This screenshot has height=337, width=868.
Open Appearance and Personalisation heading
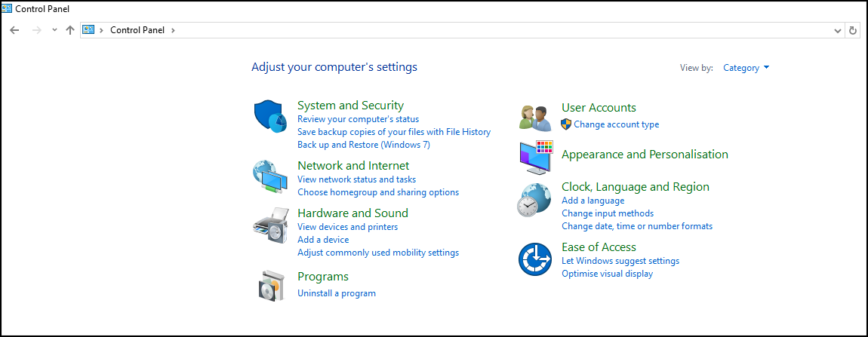645,155
